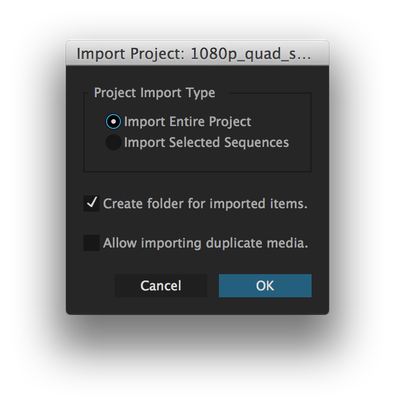
Task: Click the dark empty circle beside Selected Sequences
Action: point(113,142)
